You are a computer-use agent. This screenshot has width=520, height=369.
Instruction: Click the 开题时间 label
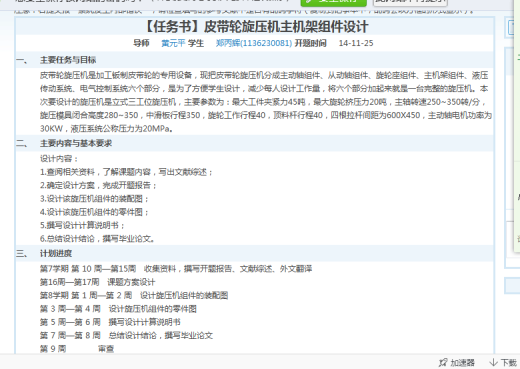click(311, 43)
